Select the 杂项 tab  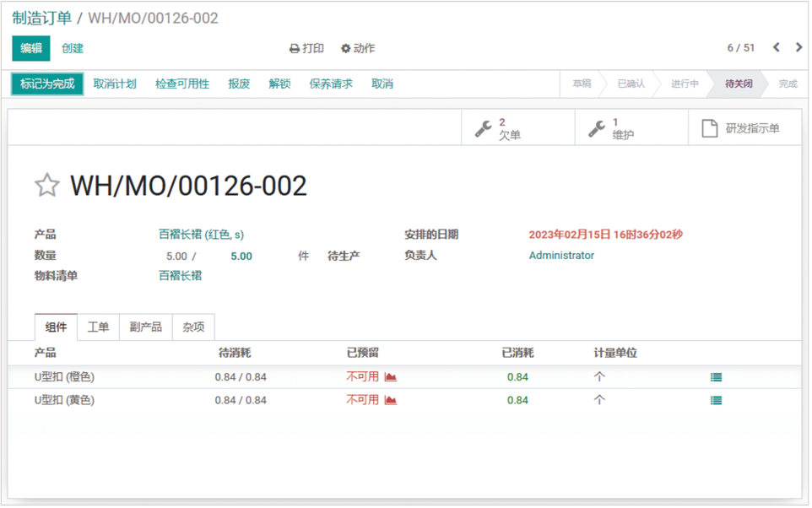pos(193,327)
